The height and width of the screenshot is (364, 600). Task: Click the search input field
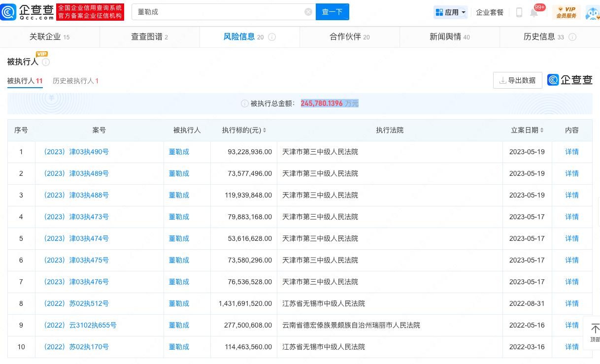pos(217,12)
